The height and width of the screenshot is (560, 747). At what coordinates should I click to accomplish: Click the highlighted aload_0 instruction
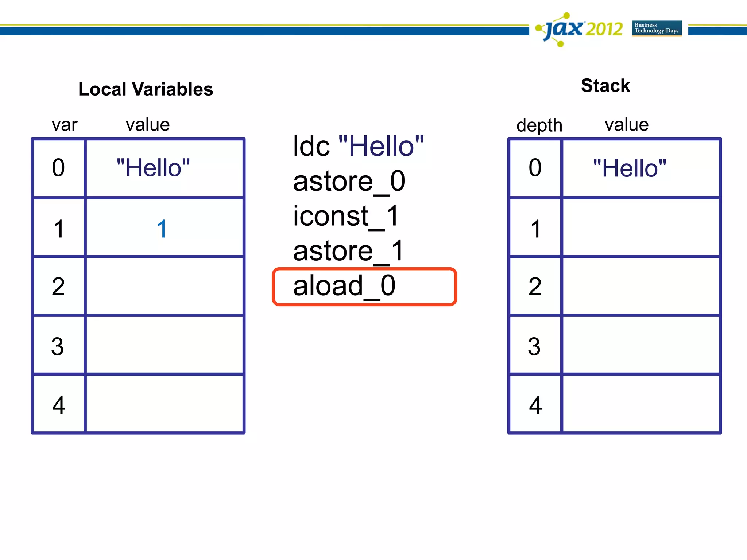[364, 287]
